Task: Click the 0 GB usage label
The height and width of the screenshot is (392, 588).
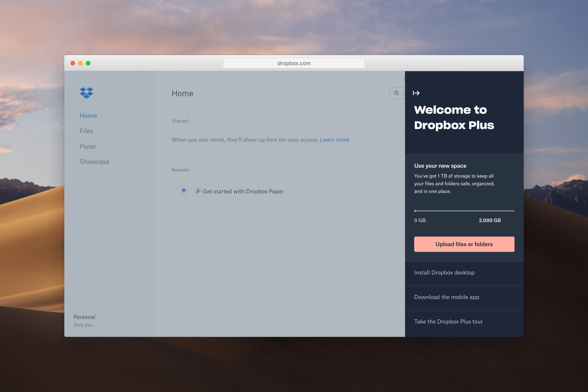Action: click(420, 220)
